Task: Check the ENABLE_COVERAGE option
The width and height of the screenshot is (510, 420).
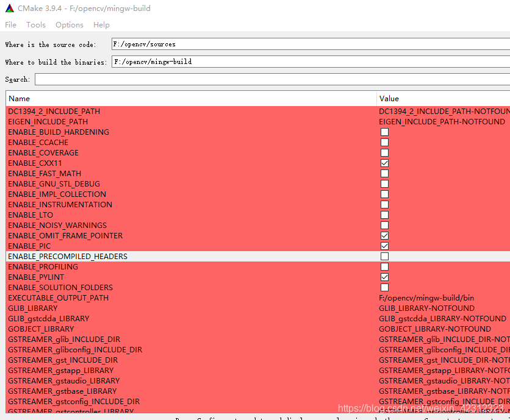Action: point(384,153)
